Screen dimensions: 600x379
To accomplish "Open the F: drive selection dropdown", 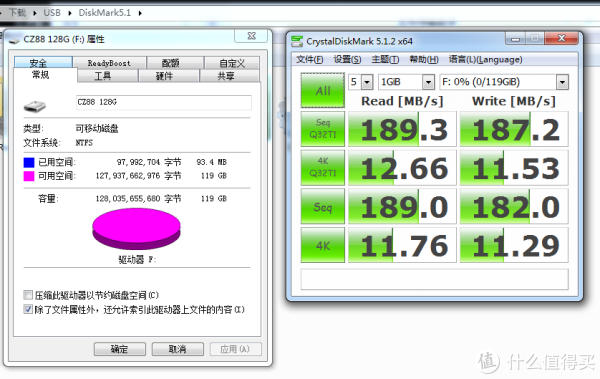I will point(562,82).
